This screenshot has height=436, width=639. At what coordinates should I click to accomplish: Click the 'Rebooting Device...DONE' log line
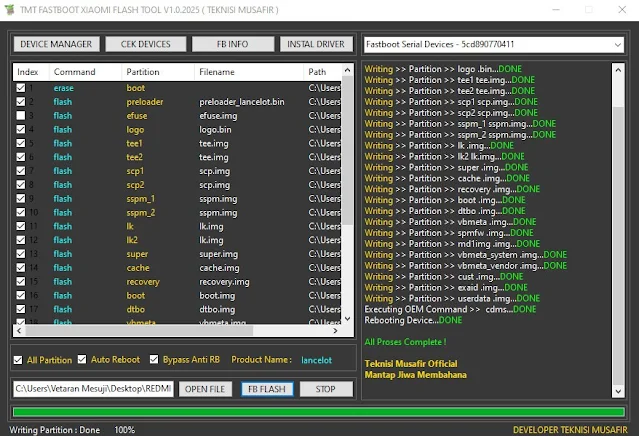pyautogui.click(x=413, y=320)
